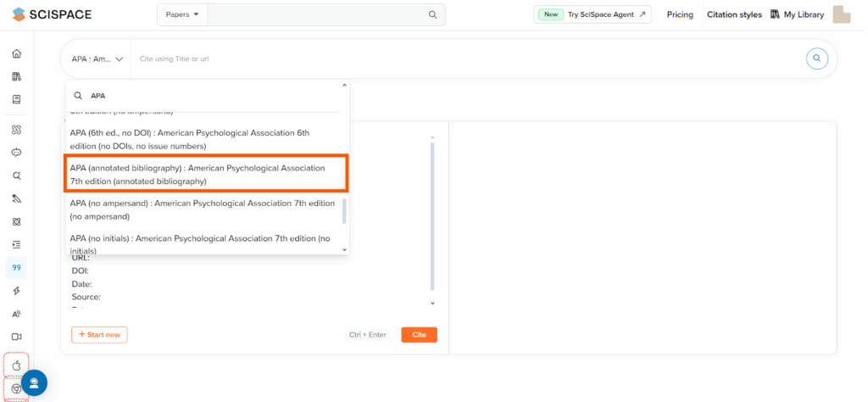Try SciSpace Agent button
Image resolution: width=868 pixels, height=402 pixels.
point(593,14)
